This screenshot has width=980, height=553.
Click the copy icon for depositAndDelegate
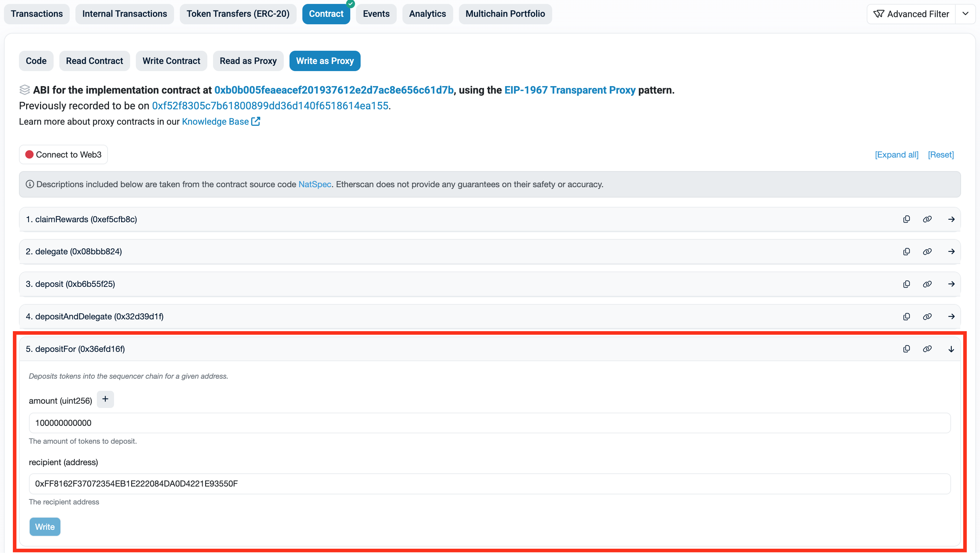[907, 316]
